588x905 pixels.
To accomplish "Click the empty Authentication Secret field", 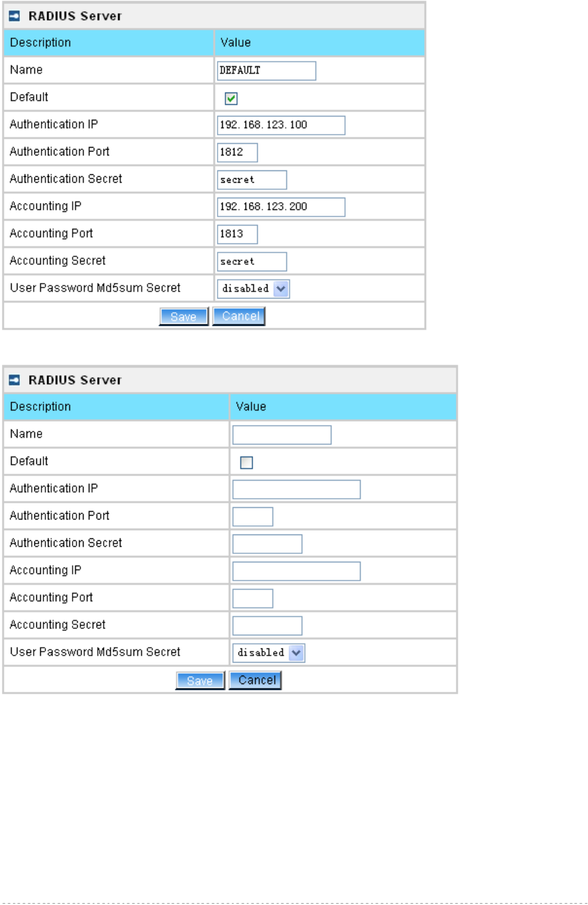I will pos(267,544).
